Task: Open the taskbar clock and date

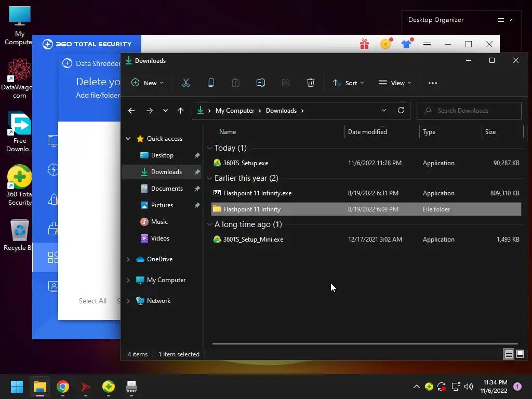Action: point(494,387)
